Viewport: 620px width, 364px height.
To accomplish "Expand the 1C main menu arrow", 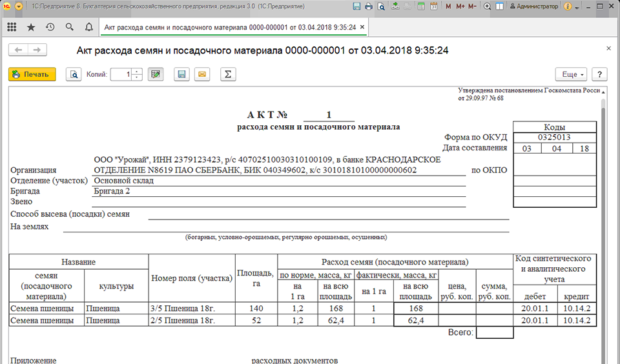I will [19, 6].
